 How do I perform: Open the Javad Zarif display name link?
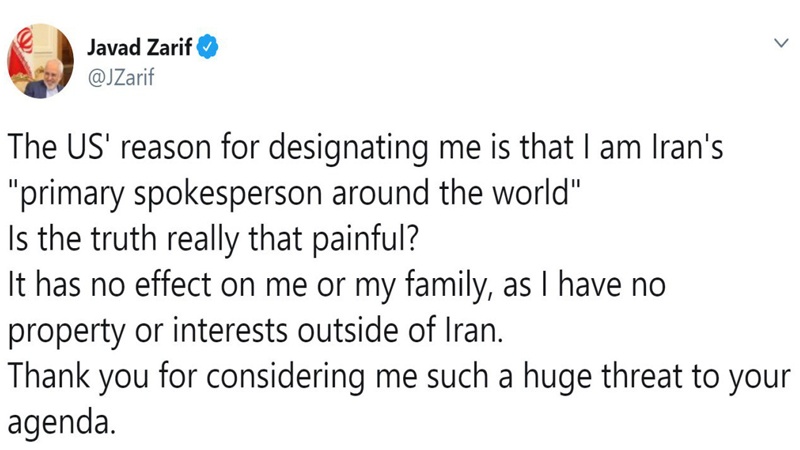click(139, 47)
